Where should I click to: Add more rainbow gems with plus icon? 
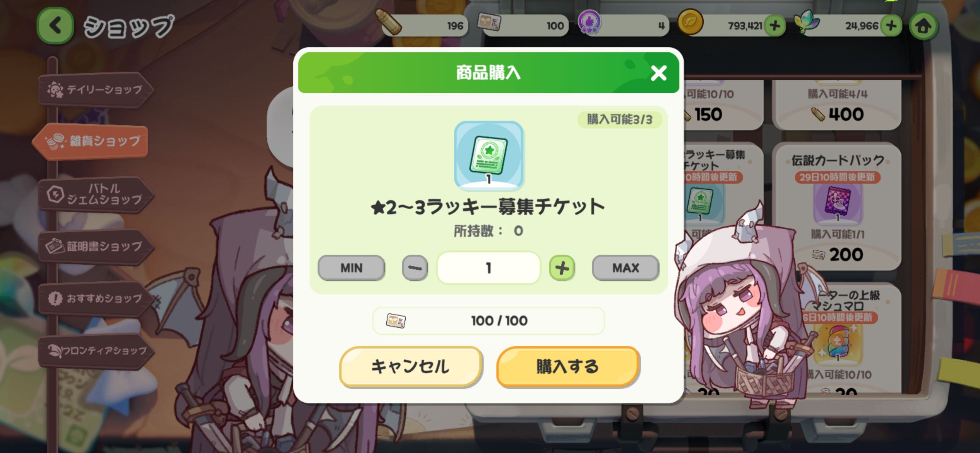891,26
